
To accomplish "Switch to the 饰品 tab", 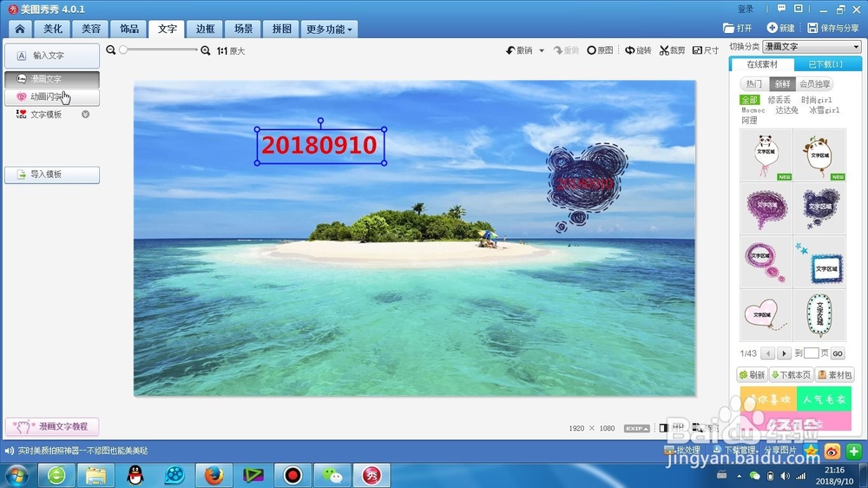I will [129, 29].
